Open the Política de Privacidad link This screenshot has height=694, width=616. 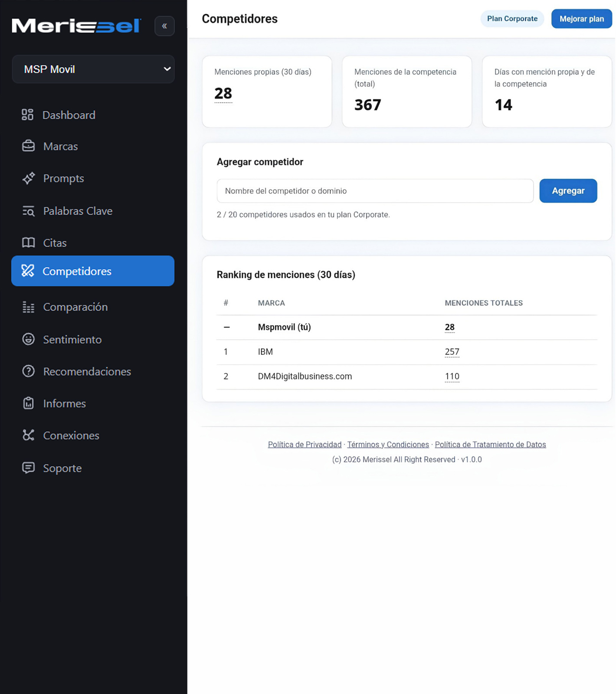coord(305,445)
